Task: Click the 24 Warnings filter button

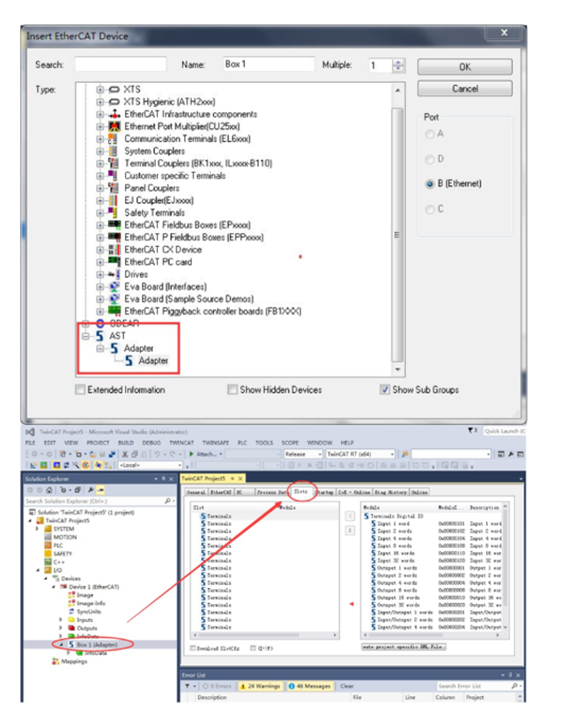Action: [260, 686]
